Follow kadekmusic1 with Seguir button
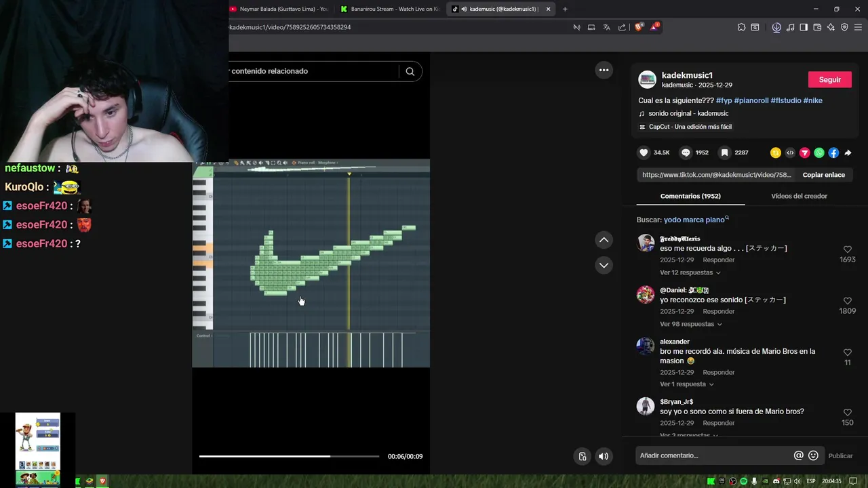The image size is (868, 488). click(829, 79)
